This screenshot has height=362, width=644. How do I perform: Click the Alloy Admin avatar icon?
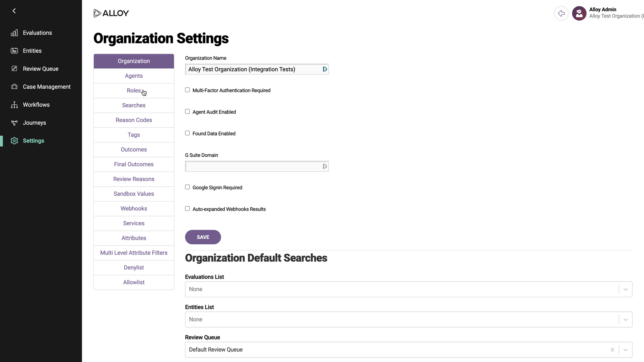coord(579,13)
